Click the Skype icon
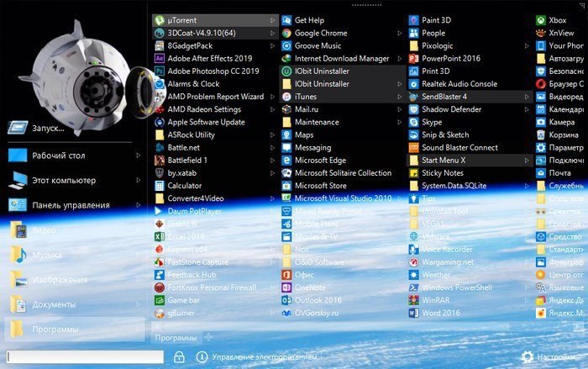 click(413, 122)
